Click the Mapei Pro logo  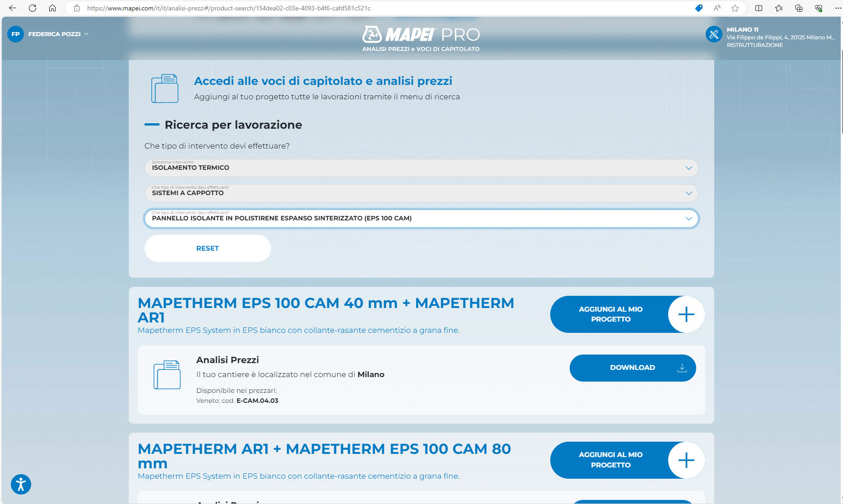tap(421, 35)
